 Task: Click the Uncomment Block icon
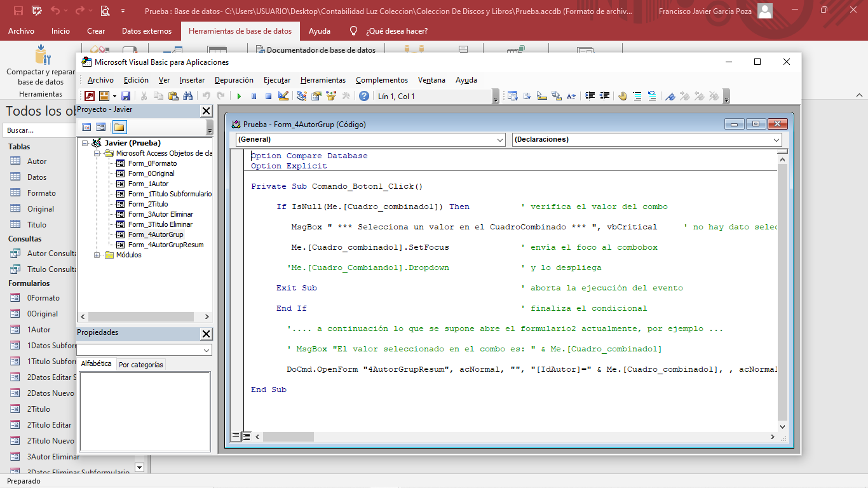point(652,96)
